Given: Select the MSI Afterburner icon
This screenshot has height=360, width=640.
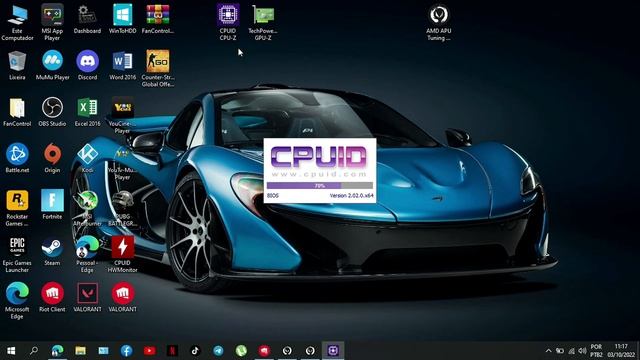Looking at the screenshot, I should pos(87,208).
